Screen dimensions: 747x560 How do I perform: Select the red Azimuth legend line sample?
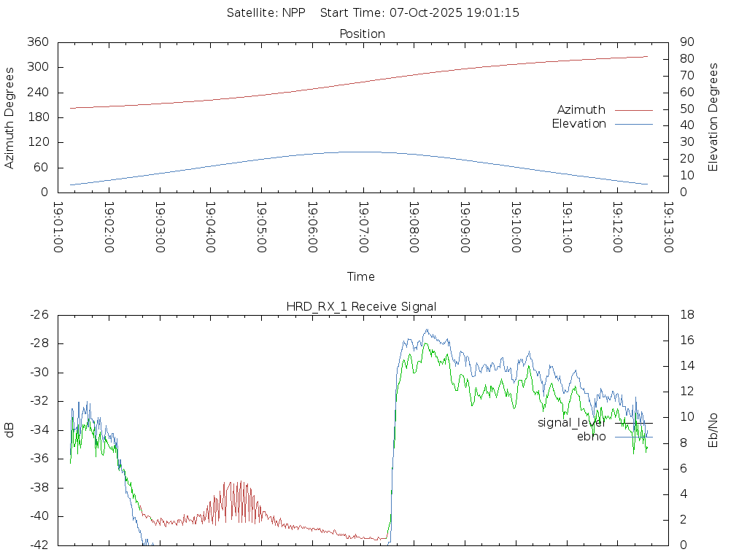point(633,110)
